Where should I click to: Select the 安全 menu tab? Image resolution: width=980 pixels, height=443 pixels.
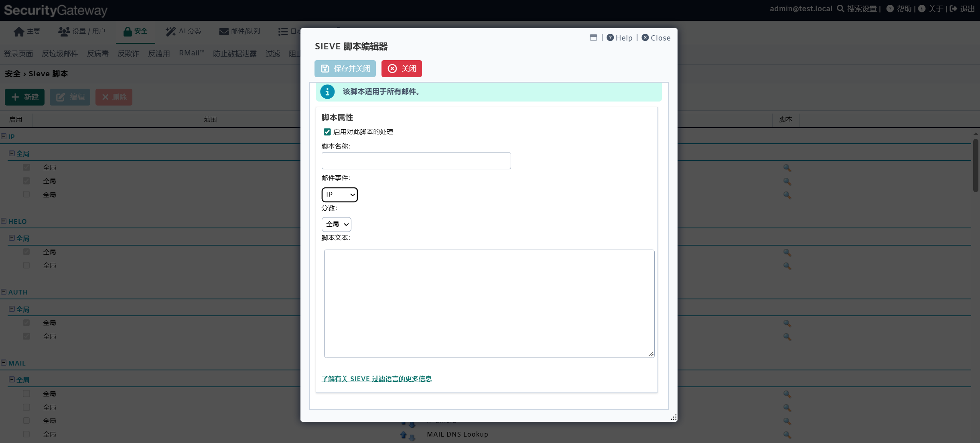pyautogui.click(x=136, y=31)
